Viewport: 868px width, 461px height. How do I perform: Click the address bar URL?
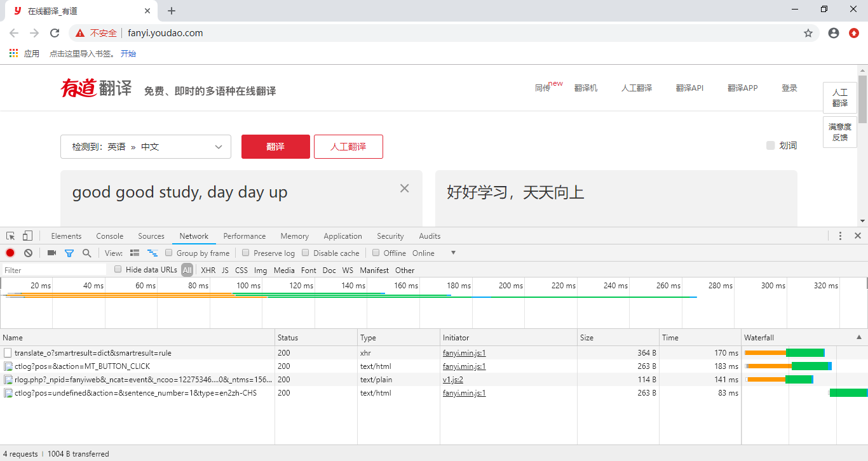point(165,33)
